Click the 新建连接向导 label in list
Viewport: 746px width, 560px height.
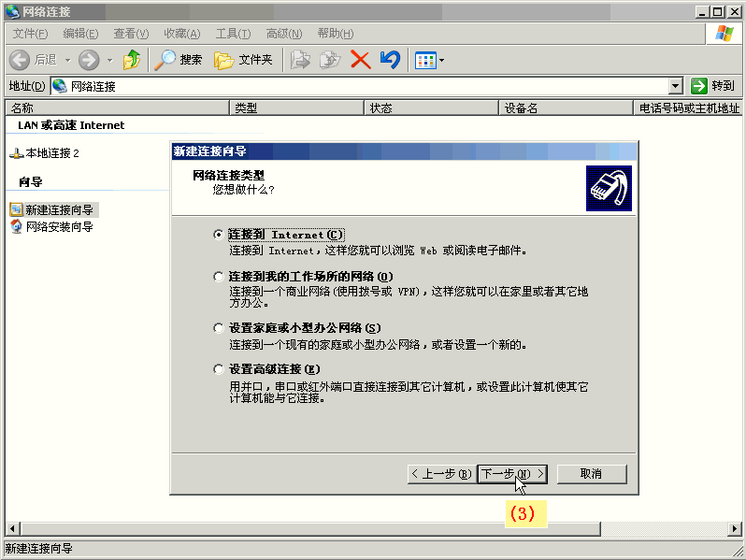pyautogui.click(x=60, y=209)
